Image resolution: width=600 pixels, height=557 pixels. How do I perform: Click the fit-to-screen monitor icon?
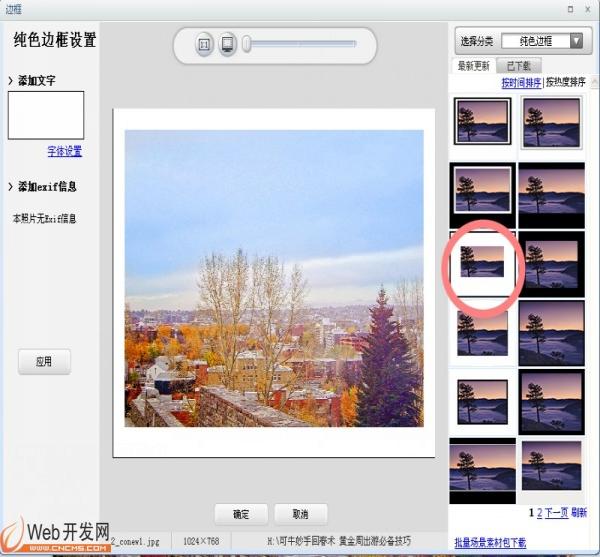click(x=228, y=44)
